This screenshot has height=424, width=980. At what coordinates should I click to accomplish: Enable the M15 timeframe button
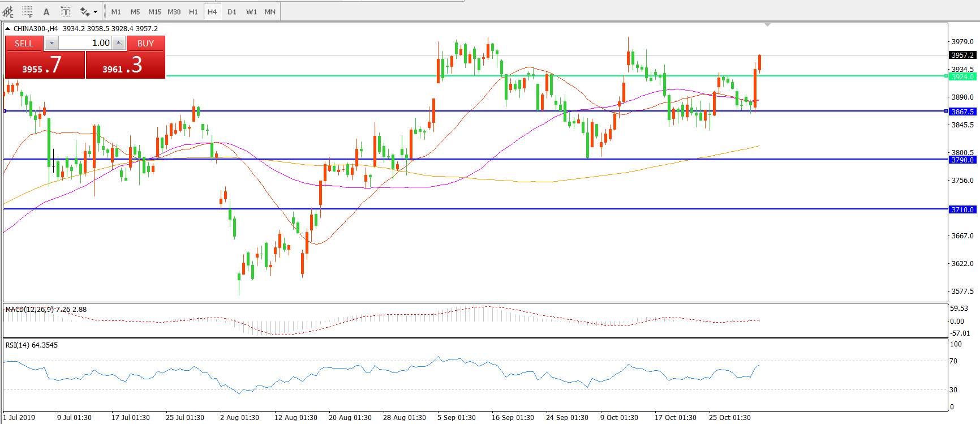tap(154, 11)
